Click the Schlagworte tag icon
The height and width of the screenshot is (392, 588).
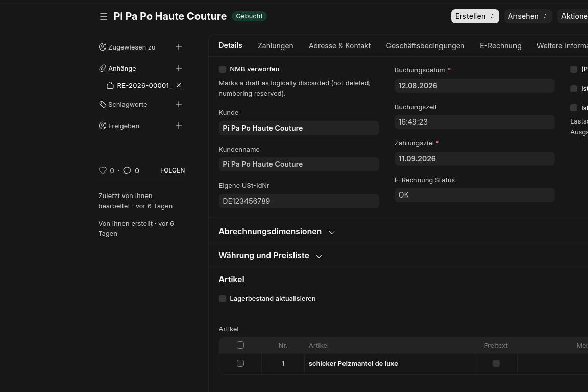(x=103, y=104)
